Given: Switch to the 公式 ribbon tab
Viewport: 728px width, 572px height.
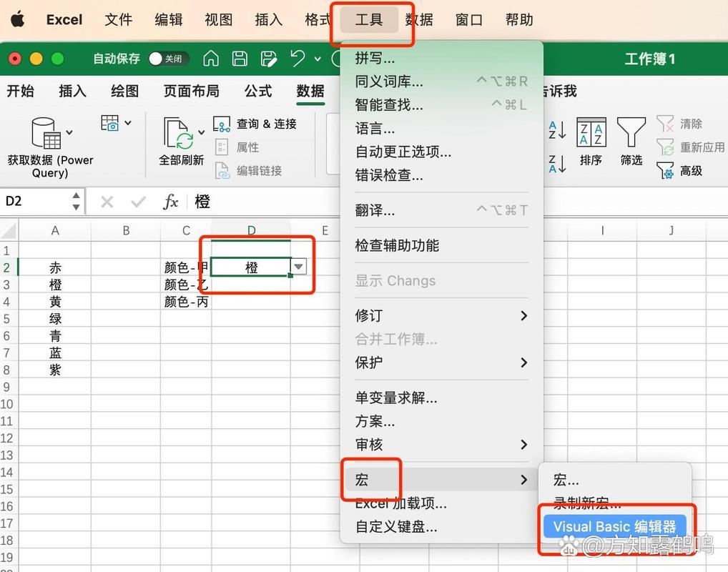Looking at the screenshot, I should (258, 91).
